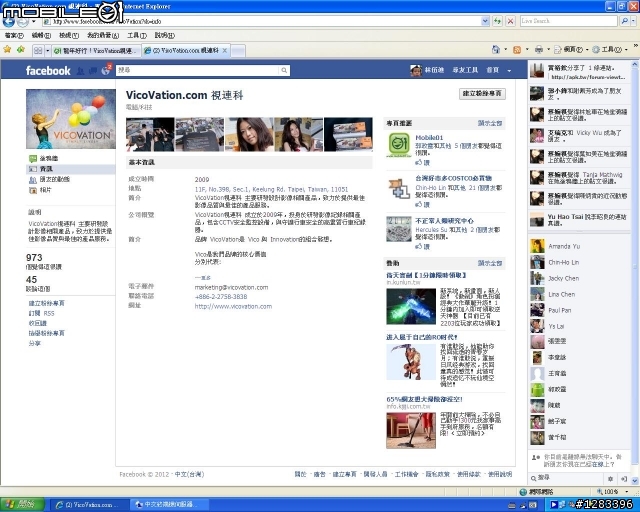This screenshot has width=640, height=512.
Task: Click 讚 under the Mobile01 recommendation
Action: [x=422, y=163]
